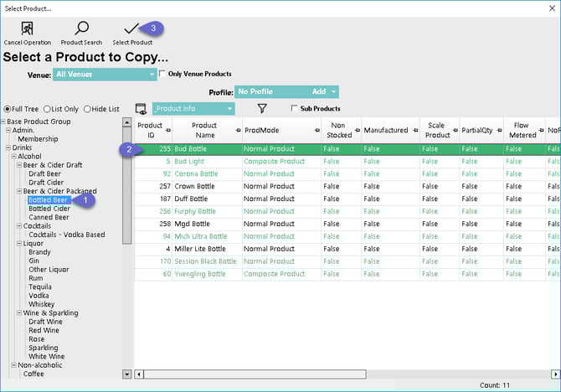Choose the Hide List radio option
561x392 pixels.
89,109
